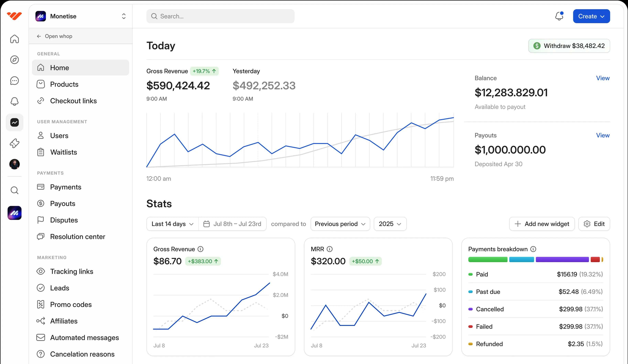Screen dimensions: 628x364
Task: Open notifications via the bell icon
Action: click(14, 101)
